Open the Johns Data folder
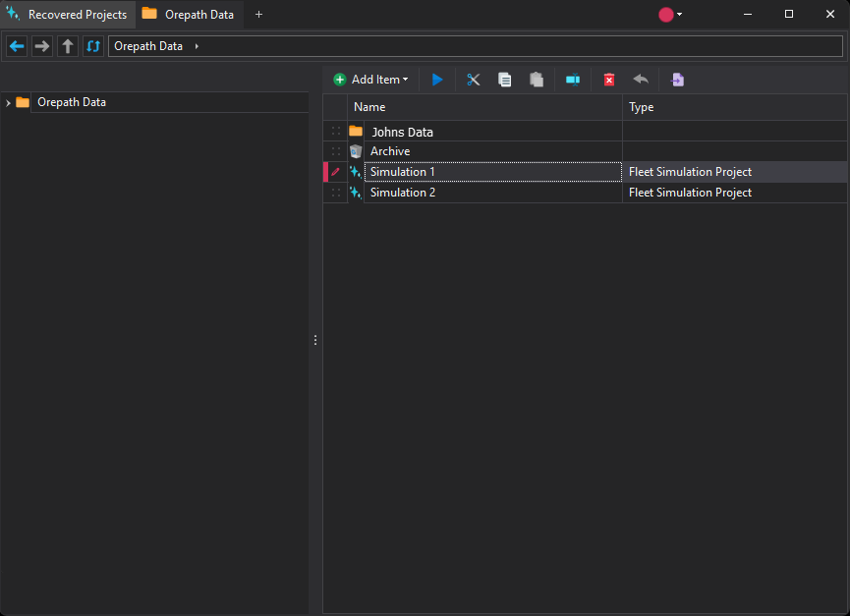Screen dimensions: 850x616 point(402,132)
